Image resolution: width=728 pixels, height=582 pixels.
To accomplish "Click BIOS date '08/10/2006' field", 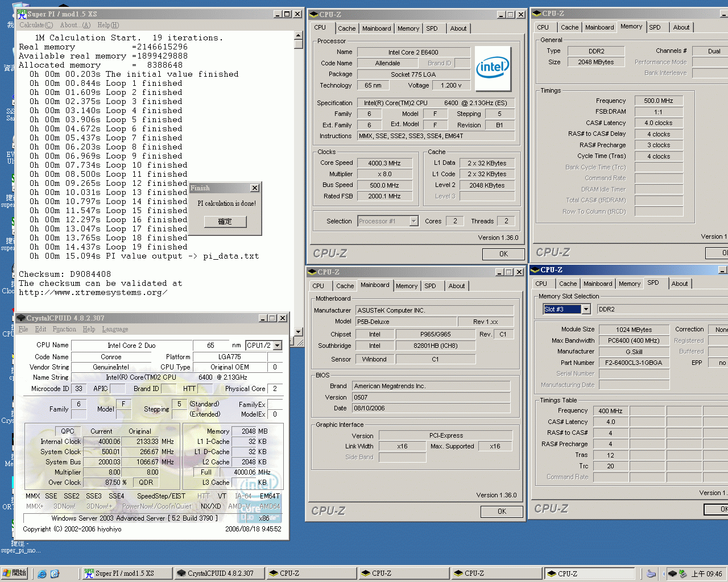I will coord(432,408).
